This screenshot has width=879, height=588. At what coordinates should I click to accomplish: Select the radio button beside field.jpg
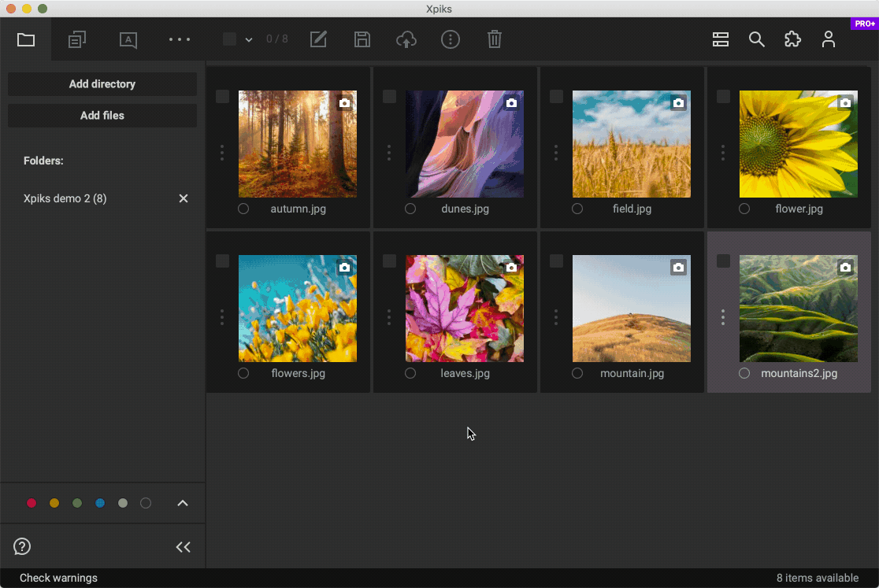tap(577, 209)
